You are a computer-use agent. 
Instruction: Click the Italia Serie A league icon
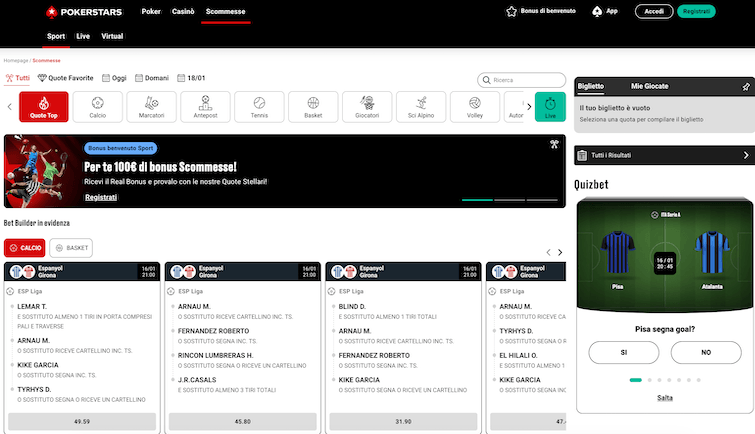654,215
